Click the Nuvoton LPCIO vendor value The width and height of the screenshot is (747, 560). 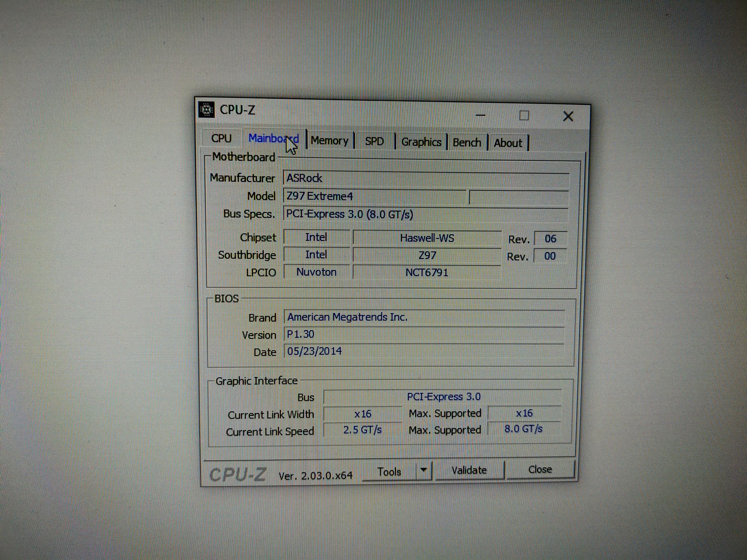[x=316, y=272]
